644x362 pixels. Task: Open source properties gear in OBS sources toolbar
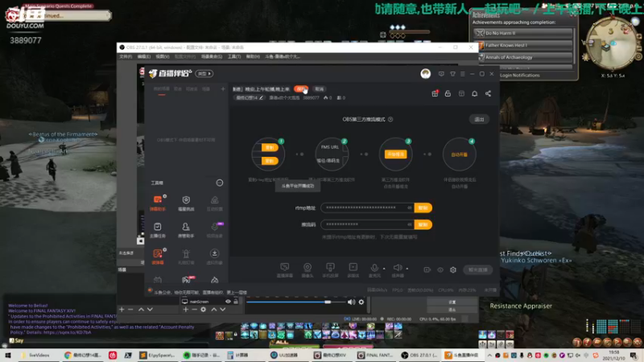point(204,310)
